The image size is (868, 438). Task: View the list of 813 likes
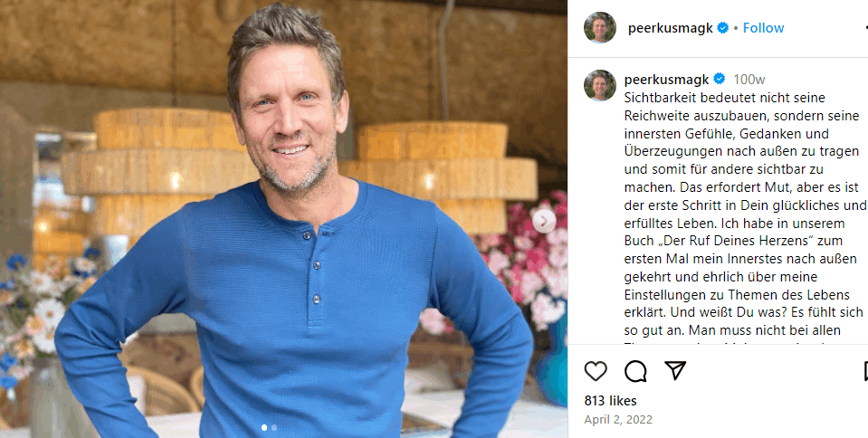(611, 401)
